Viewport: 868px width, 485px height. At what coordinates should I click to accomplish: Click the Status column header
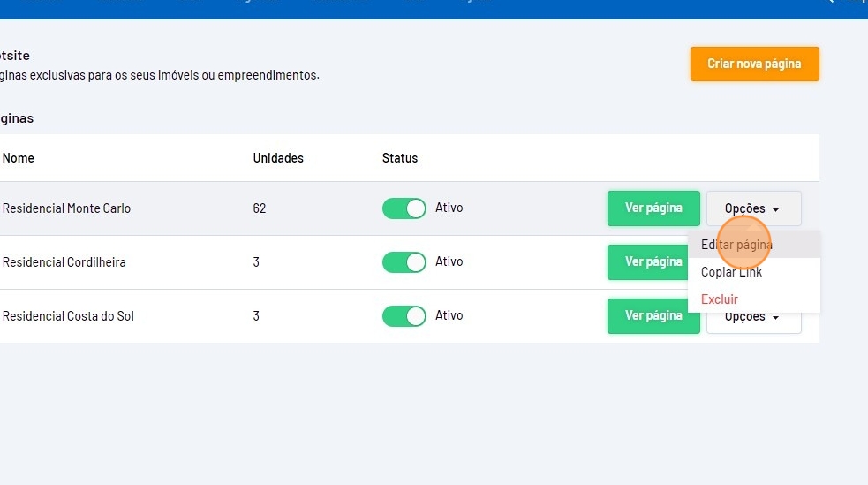[400, 158]
